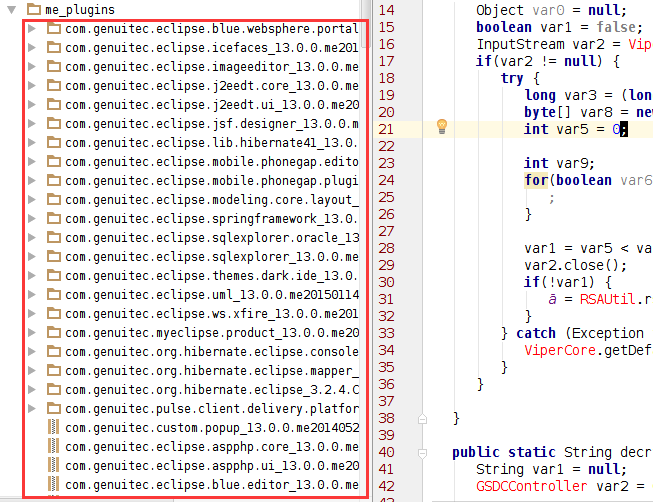
Task: Select com.genuitec.eclipse.uml_13.0.0 entry
Action: coord(212,295)
